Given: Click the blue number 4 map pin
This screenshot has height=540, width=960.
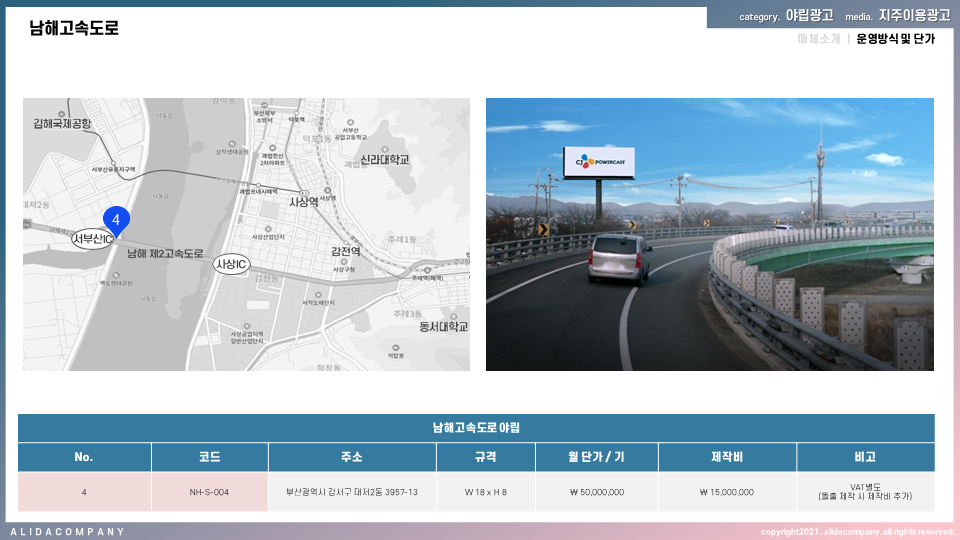Looking at the screenshot, I should coord(116,219).
